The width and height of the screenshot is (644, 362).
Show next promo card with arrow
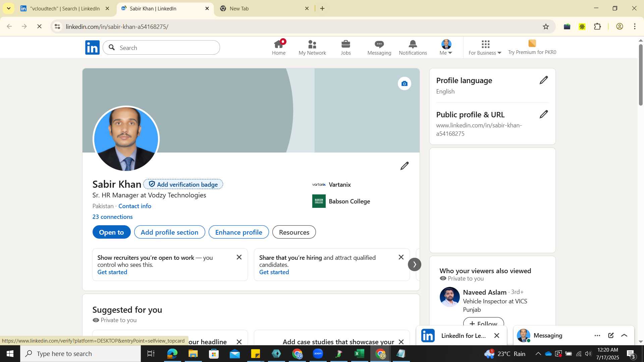click(x=415, y=264)
